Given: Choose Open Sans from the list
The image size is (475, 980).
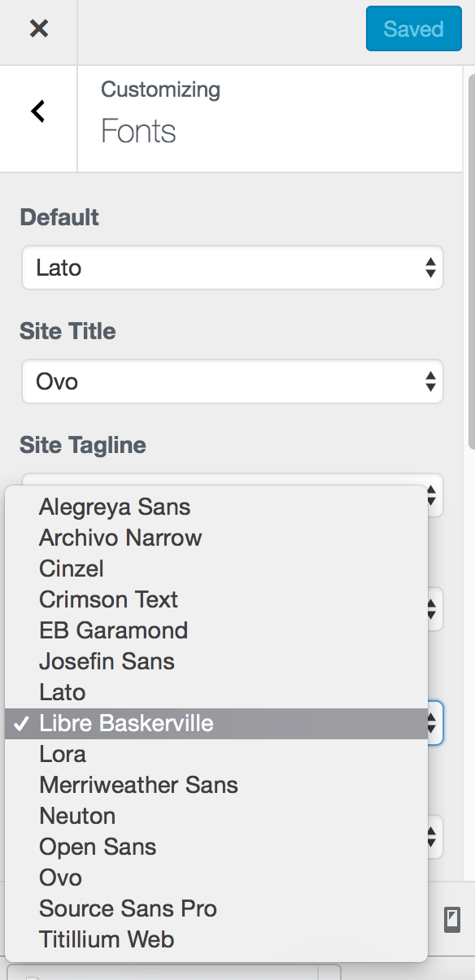Looking at the screenshot, I should [216, 847].
